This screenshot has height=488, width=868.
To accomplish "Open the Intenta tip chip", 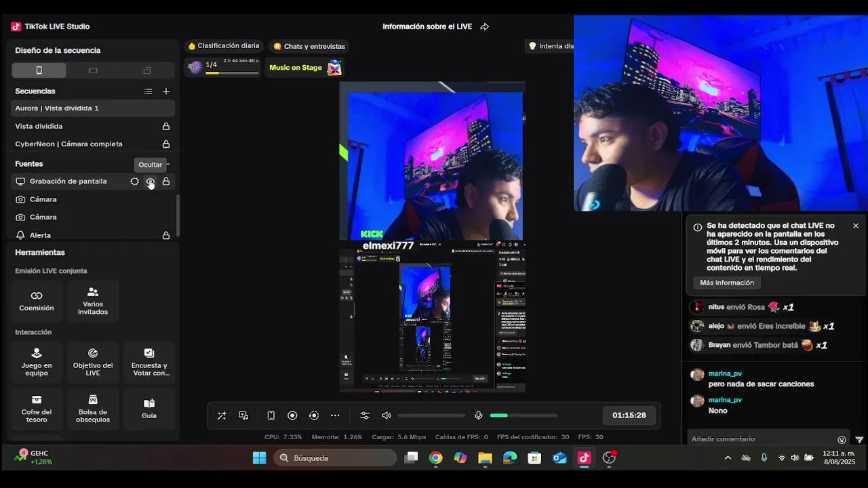I will (x=550, y=46).
